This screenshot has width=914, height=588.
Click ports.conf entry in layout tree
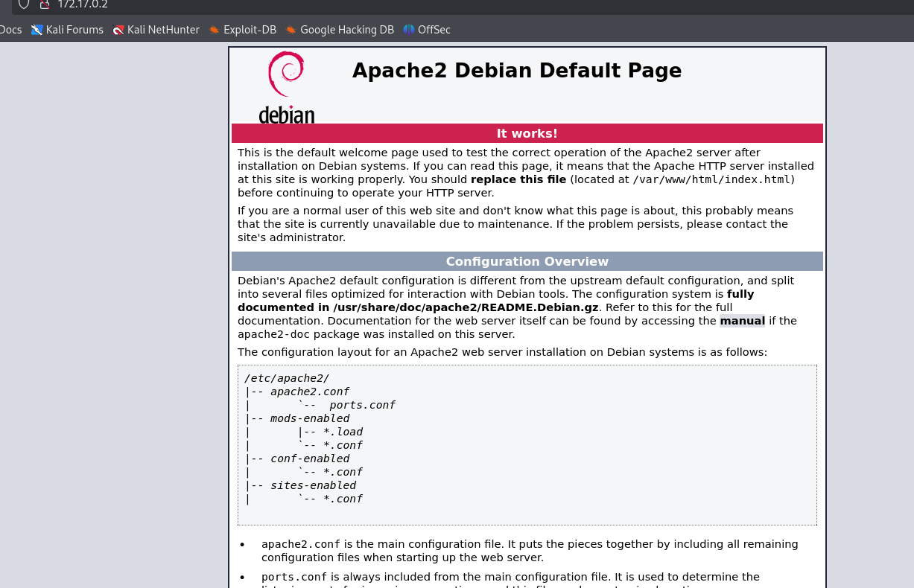[362, 405]
